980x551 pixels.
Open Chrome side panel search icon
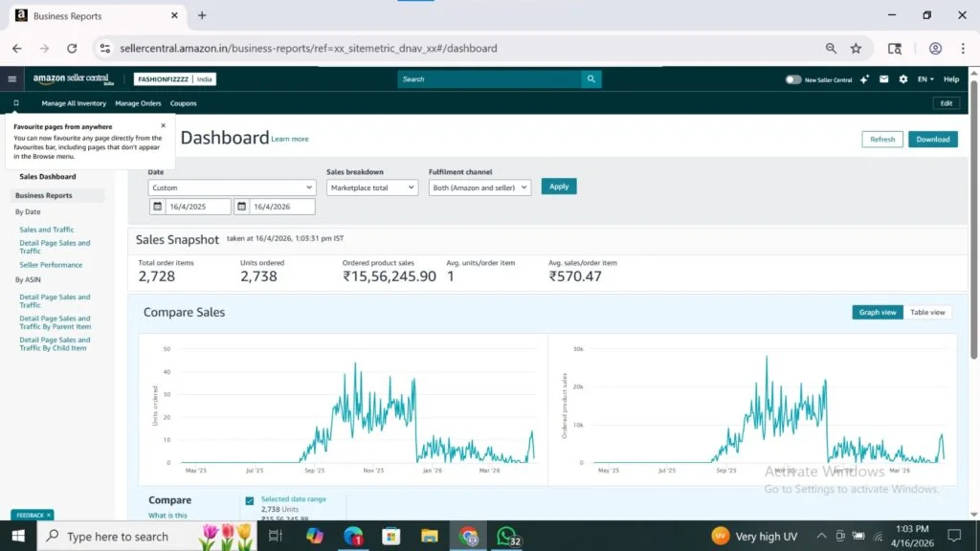pyautogui.click(x=895, y=48)
